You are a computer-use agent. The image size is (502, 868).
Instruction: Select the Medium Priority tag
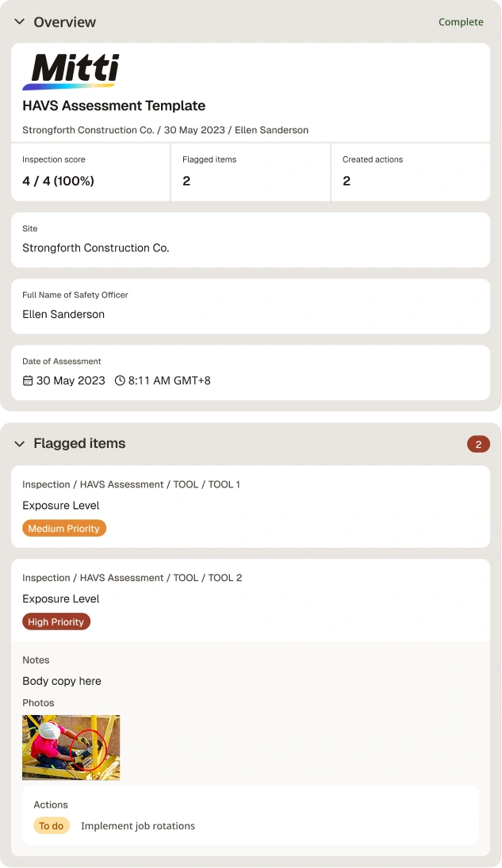63,529
